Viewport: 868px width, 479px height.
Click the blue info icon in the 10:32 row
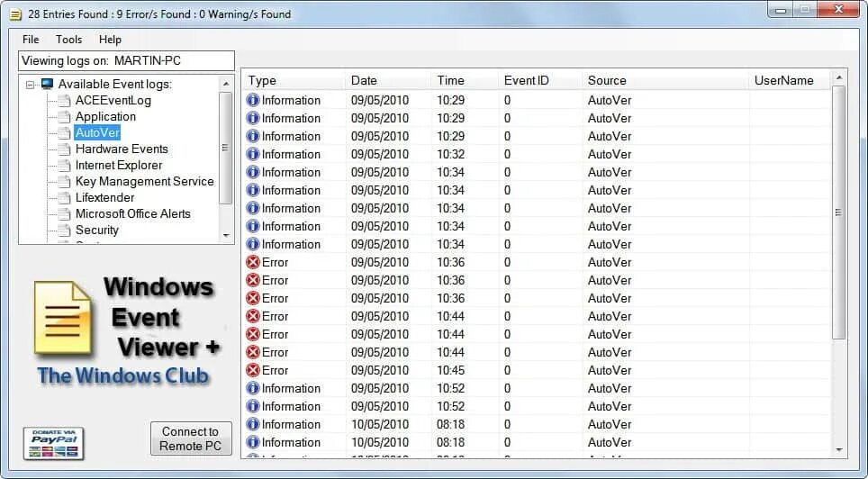tap(253, 154)
